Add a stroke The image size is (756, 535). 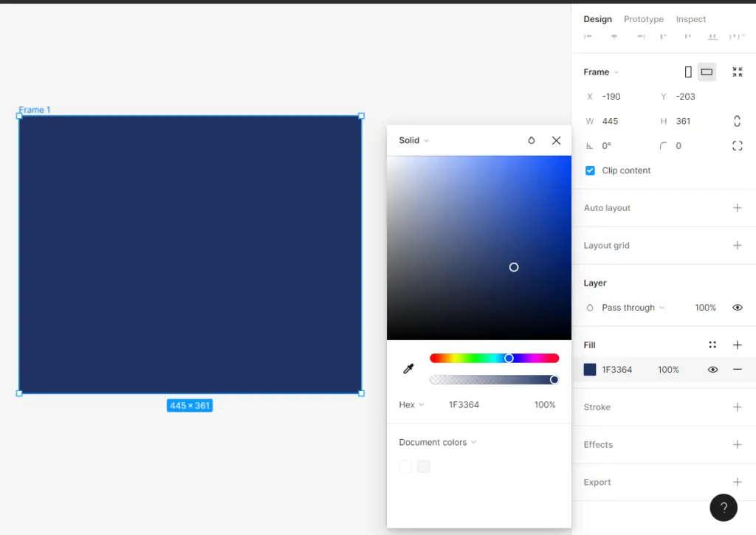tap(738, 407)
